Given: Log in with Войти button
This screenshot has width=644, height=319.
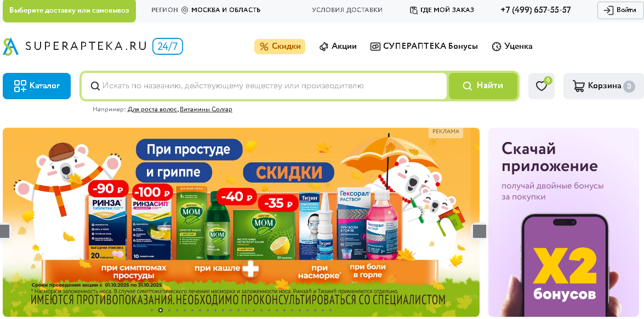Looking at the screenshot, I should (620, 10).
